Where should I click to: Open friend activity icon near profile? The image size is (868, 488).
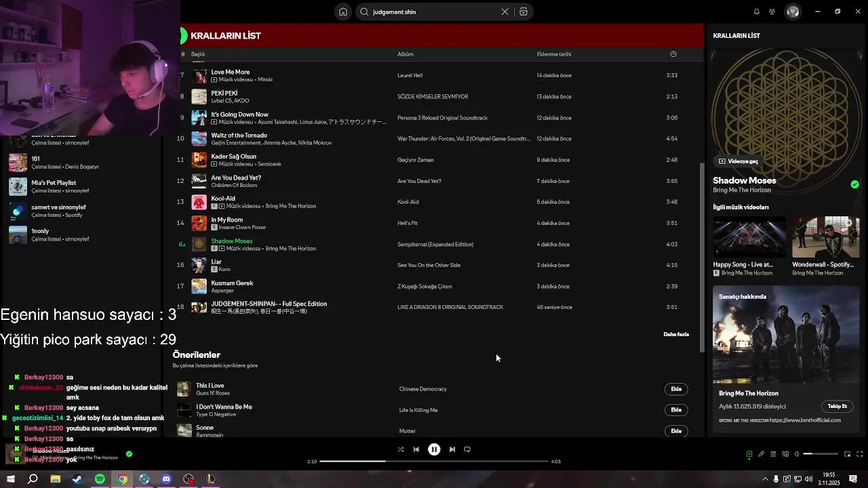click(772, 12)
